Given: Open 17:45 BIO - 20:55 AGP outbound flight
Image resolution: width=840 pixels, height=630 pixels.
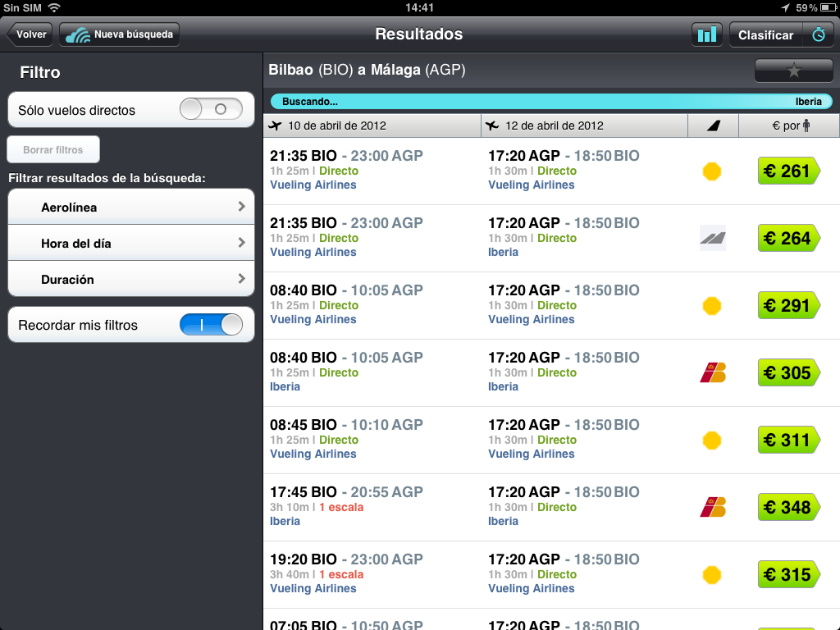Looking at the screenshot, I should [x=346, y=492].
